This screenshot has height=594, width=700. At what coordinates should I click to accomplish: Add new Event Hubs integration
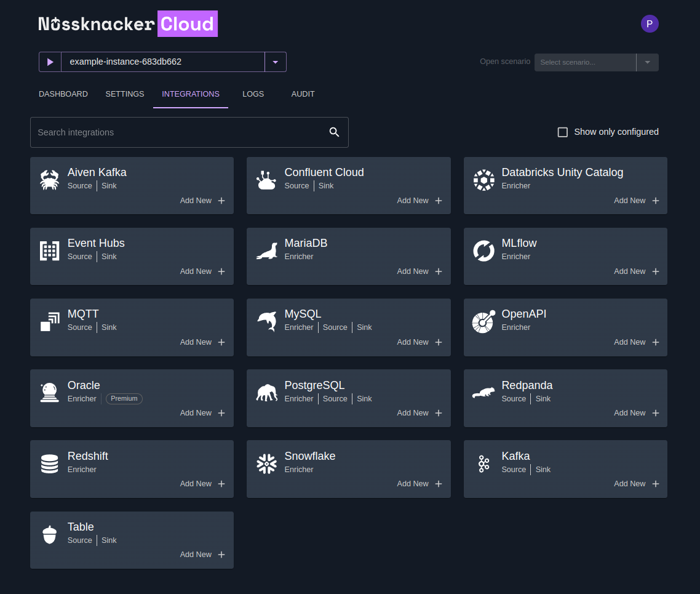pyautogui.click(x=202, y=271)
